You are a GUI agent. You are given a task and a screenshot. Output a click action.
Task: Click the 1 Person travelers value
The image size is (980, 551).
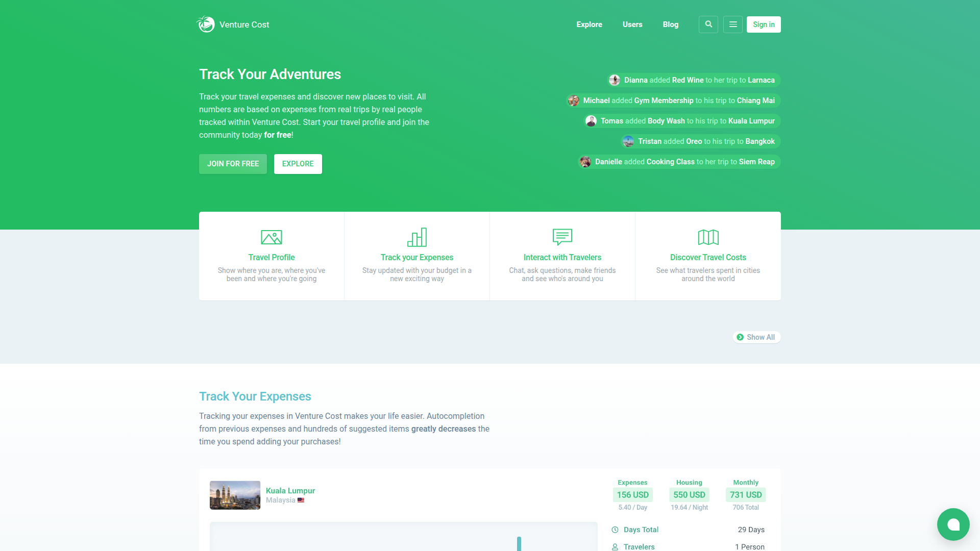[x=750, y=547]
